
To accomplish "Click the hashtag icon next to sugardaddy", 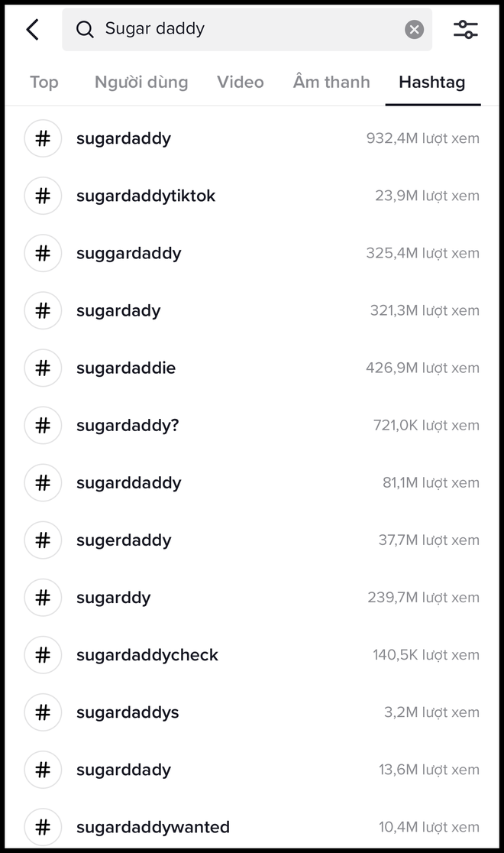I will pyautogui.click(x=43, y=138).
